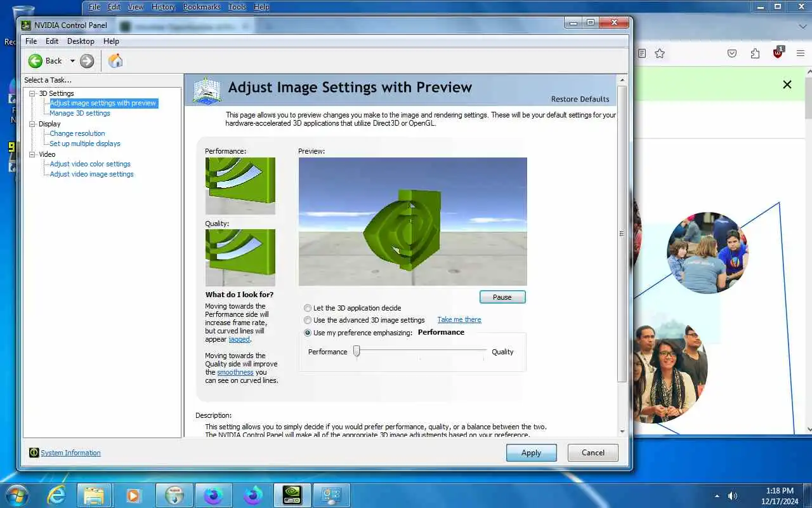
Task: Click the Quality sample thumbnail
Action: point(240,258)
